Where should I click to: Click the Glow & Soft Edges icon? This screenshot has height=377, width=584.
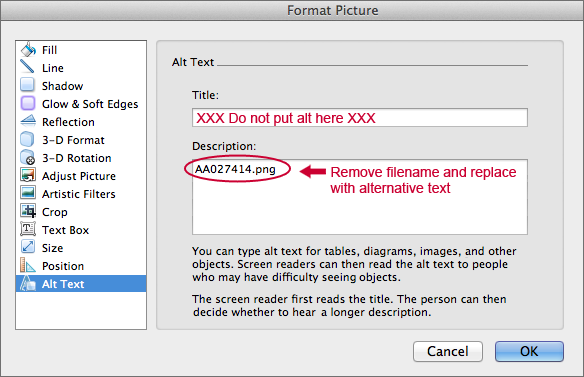28,103
